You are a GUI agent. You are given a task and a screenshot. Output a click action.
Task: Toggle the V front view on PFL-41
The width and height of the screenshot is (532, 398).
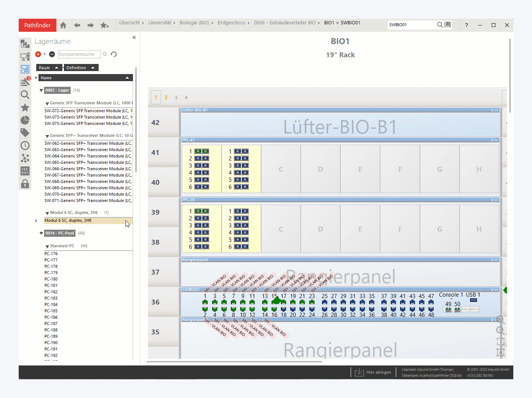tap(492, 140)
